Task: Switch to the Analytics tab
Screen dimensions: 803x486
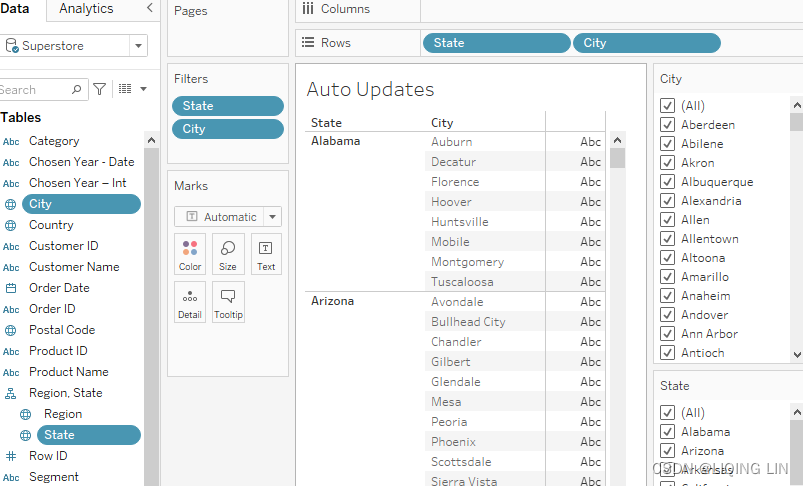Action: (86, 9)
